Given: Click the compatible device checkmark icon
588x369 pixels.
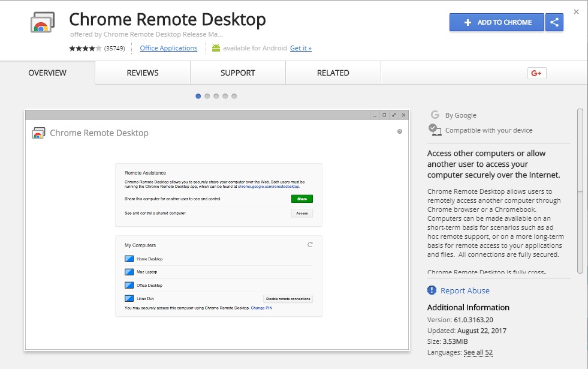Looking at the screenshot, I should [x=435, y=130].
